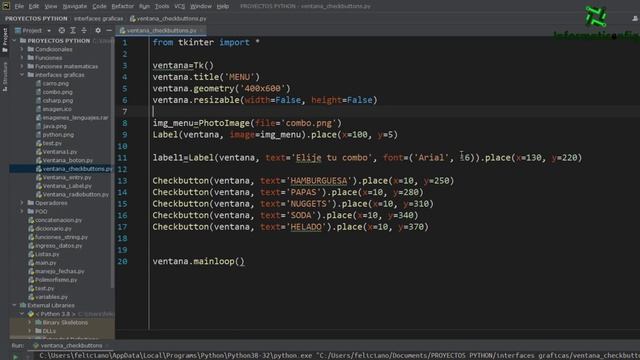
Task: Open the Tools menu
Action: [x=162, y=6]
